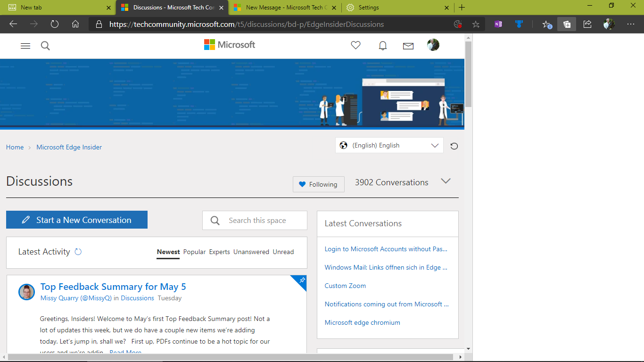644x362 pixels.
Task: Open the browser Home page
Action: pyautogui.click(x=75, y=24)
